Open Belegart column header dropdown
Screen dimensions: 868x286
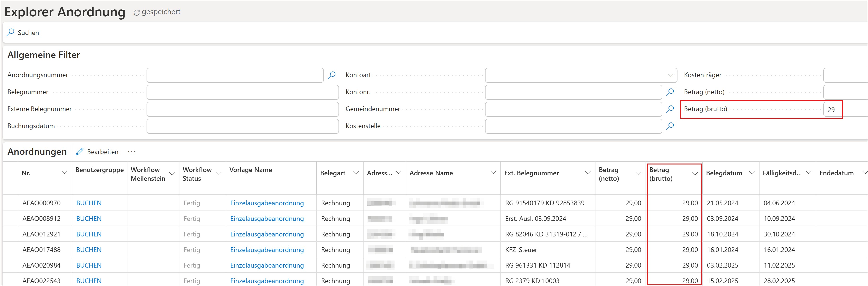[356, 172]
